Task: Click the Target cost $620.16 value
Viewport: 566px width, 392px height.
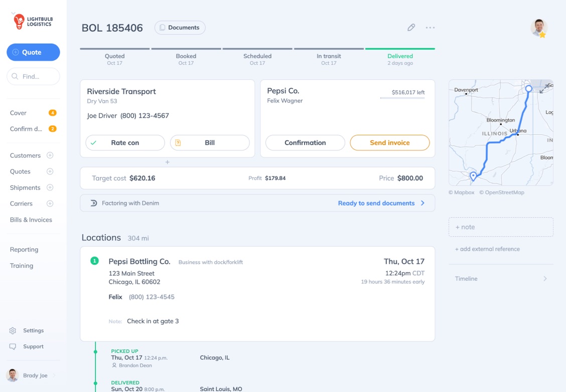Action: pos(142,178)
